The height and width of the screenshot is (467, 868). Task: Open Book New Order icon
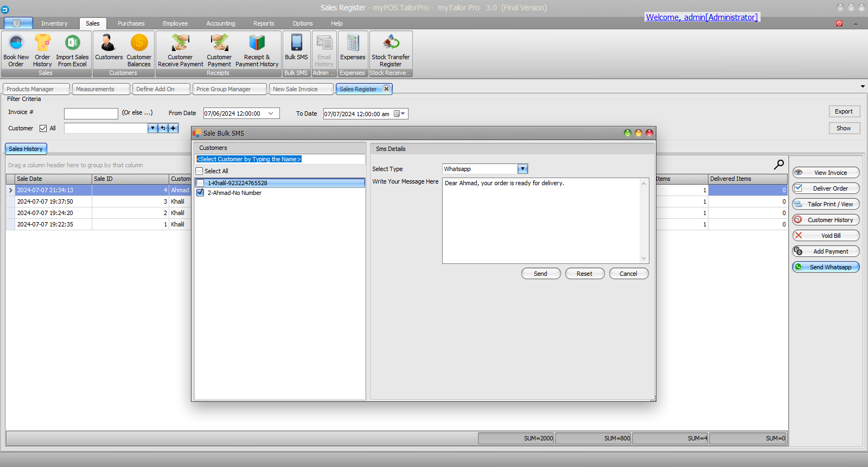tap(16, 43)
